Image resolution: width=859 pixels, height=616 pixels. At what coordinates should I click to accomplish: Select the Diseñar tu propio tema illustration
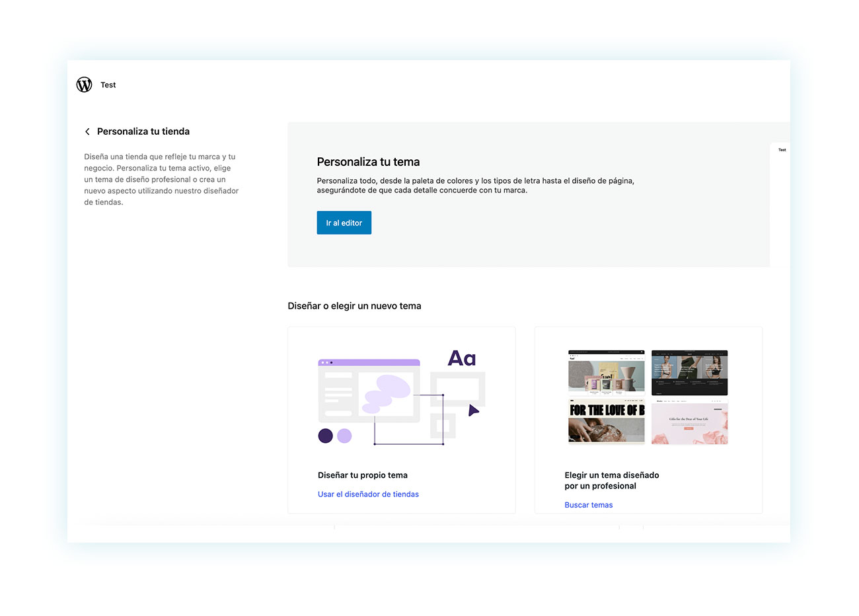[x=402, y=398]
